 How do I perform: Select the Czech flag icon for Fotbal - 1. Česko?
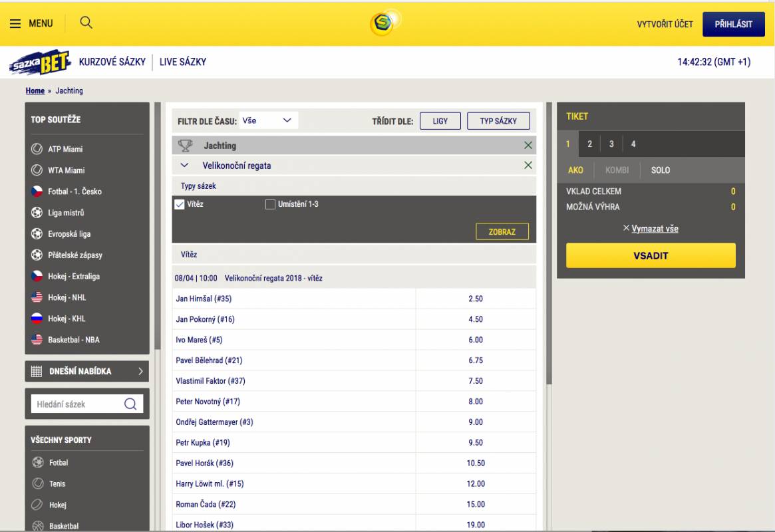37,192
